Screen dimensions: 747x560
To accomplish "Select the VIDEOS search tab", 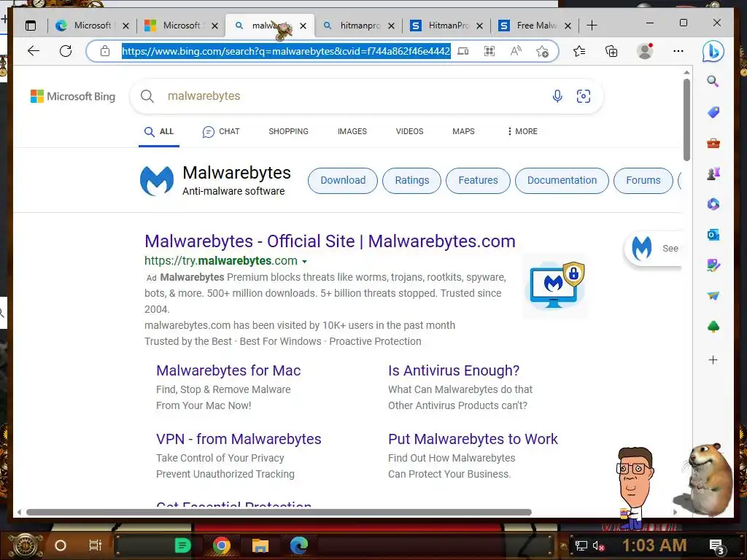I will coord(409,131).
